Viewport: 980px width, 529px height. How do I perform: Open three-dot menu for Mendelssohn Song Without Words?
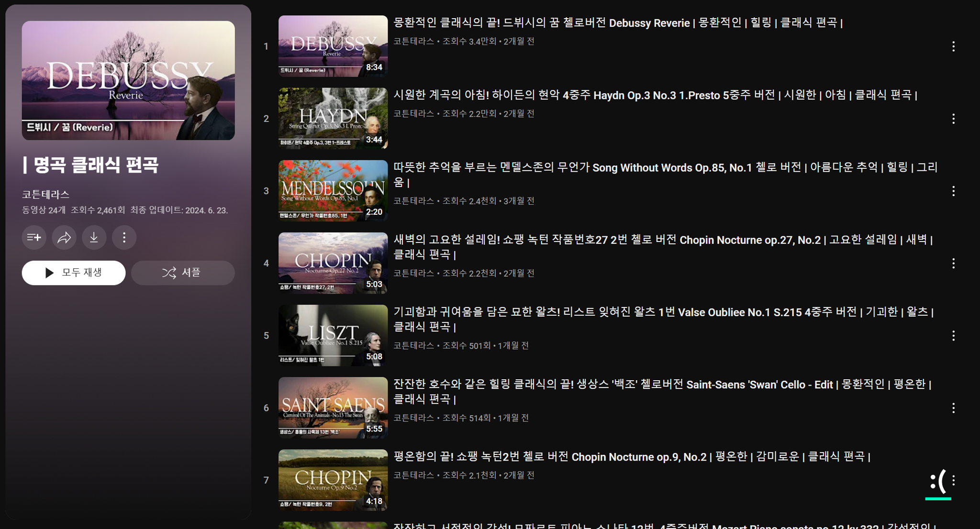click(x=953, y=191)
